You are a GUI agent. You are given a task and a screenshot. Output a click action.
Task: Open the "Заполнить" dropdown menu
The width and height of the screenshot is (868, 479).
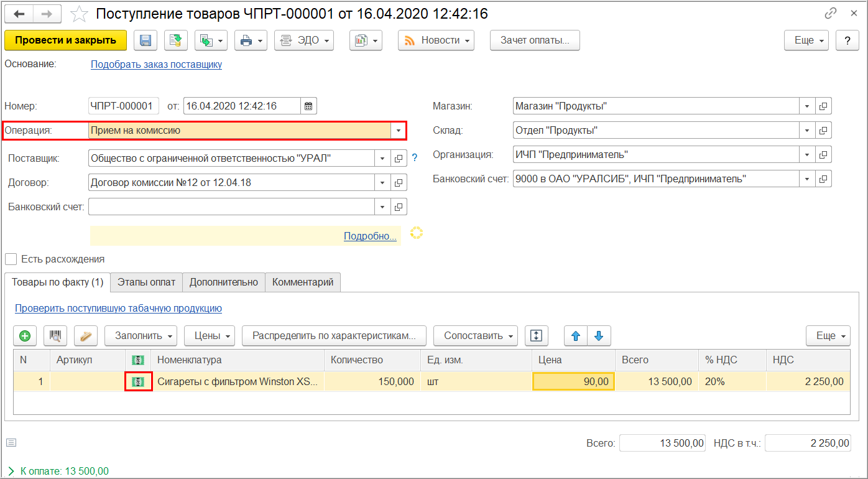coord(141,336)
